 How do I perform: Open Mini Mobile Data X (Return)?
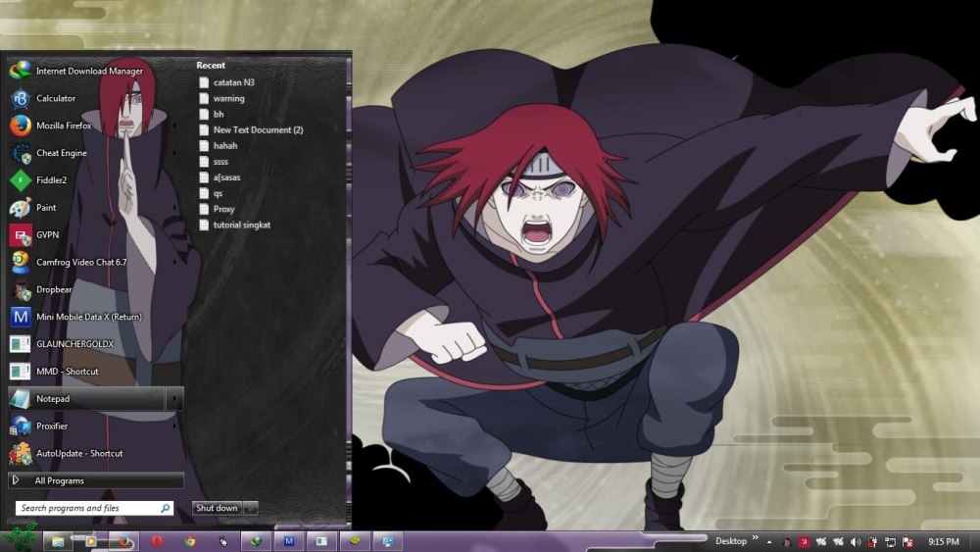pyautogui.click(x=96, y=317)
